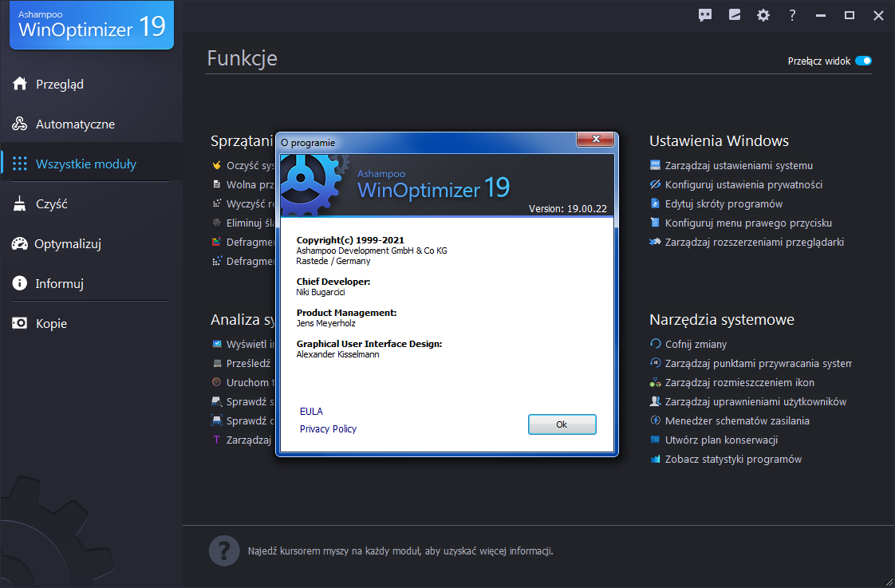This screenshot has width=895, height=588.
Task: Open Menedżer schematów zasilania module
Action: click(x=737, y=420)
